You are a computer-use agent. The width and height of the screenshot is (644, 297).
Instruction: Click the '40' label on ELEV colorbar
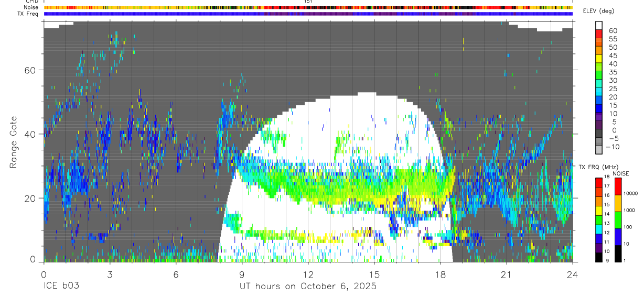coord(612,64)
